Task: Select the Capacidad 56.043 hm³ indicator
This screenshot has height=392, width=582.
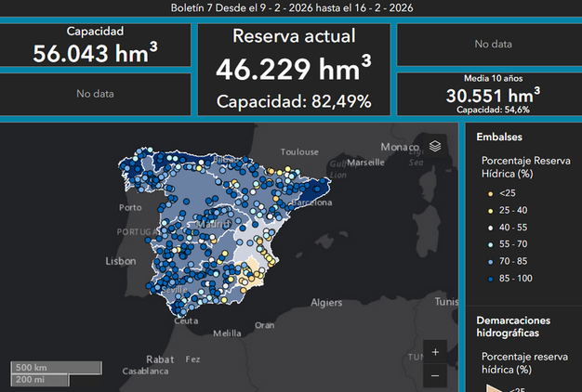Action: [x=96, y=46]
